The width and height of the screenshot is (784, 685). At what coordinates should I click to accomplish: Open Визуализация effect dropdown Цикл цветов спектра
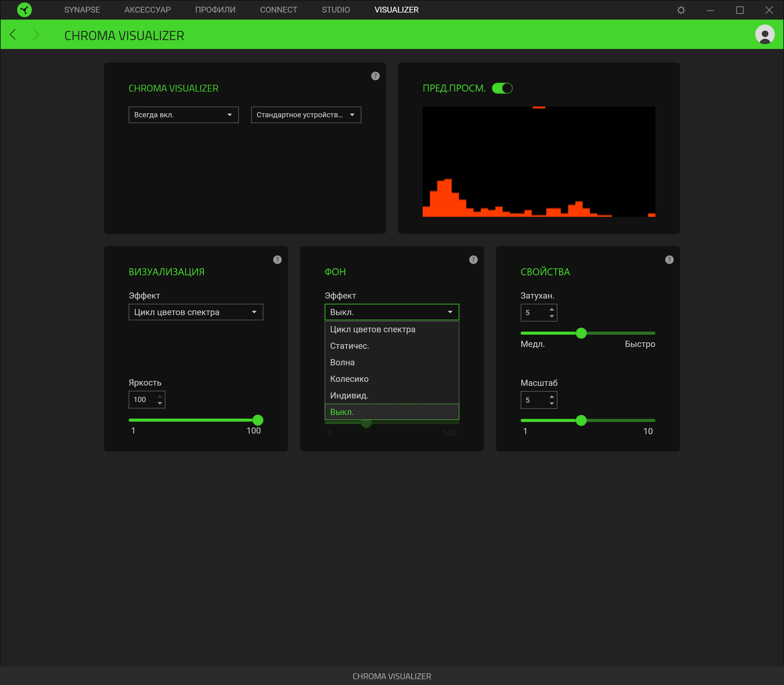pyautogui.click(x=196, y=312)
